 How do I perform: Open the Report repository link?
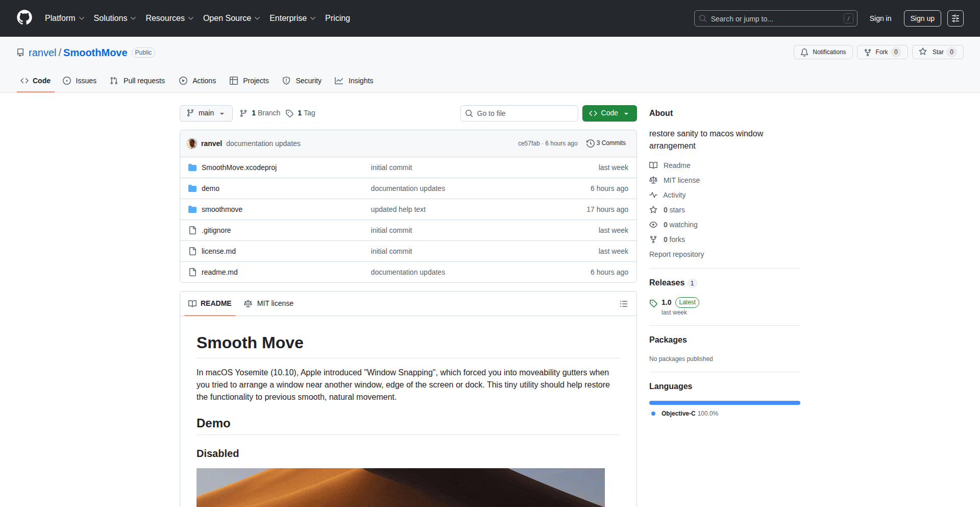click(x=676, y=254)
